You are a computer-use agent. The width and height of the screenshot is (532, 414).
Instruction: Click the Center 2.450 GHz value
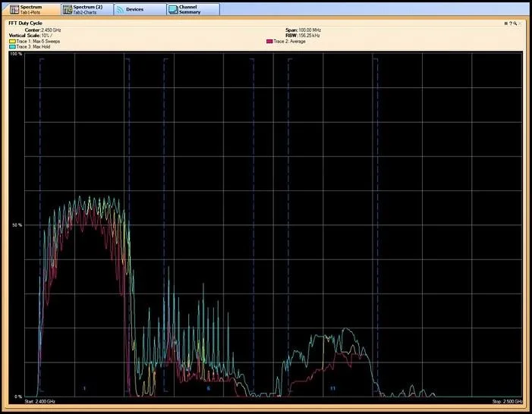[51, 30]
